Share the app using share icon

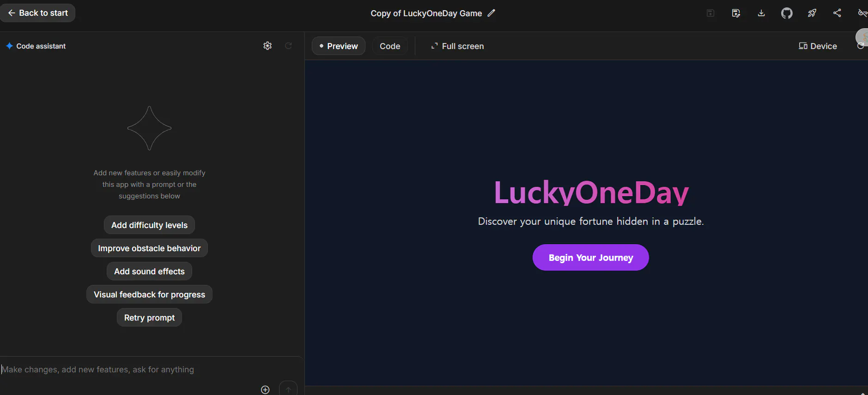(x=837, y=13)
